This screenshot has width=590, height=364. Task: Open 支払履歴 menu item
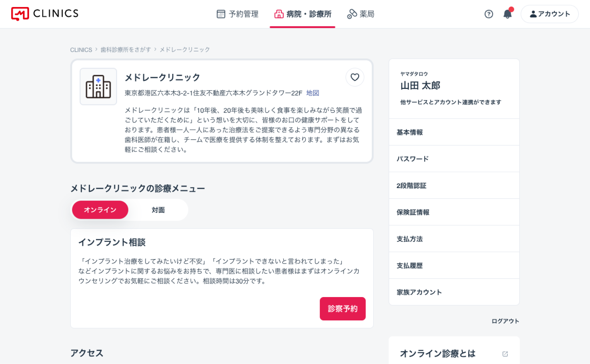(x=454, y=265)
